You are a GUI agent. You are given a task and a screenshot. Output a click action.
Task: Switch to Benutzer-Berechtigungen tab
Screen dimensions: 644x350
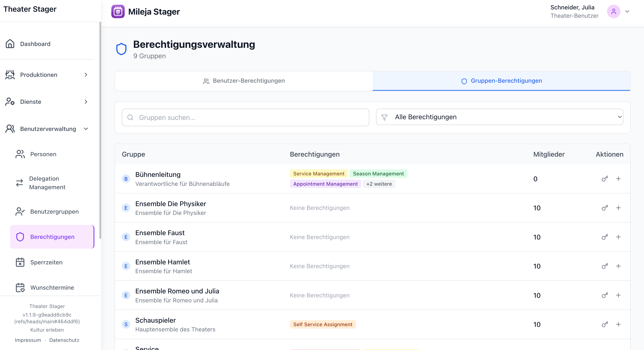244,81
